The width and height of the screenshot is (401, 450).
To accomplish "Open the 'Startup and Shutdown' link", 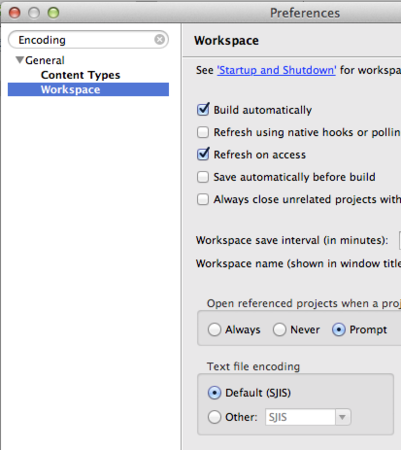I will tap(276, 70).
